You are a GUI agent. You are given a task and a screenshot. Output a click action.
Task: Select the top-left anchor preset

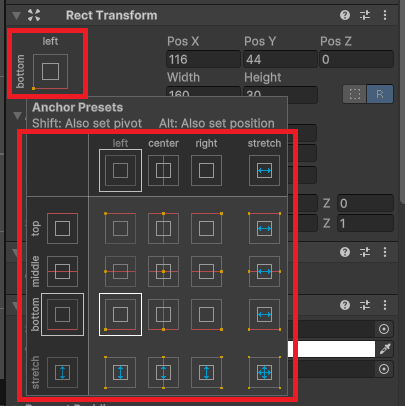(120, 229)
